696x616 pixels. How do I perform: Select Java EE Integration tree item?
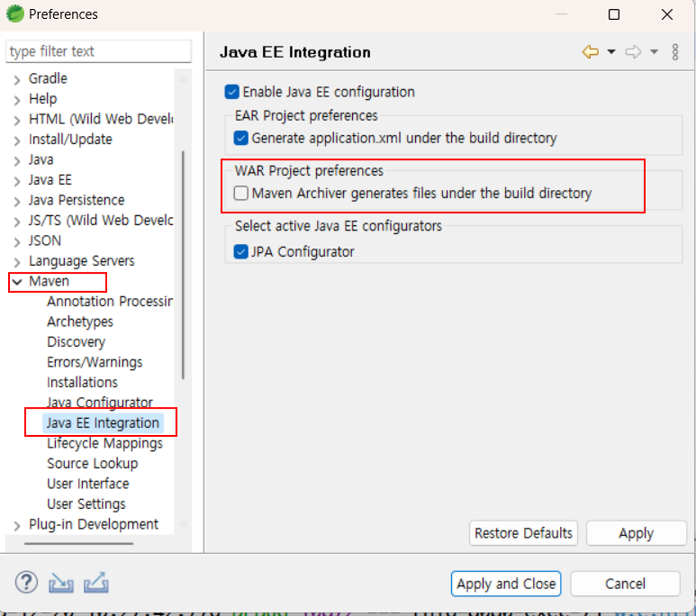point(103,422)
